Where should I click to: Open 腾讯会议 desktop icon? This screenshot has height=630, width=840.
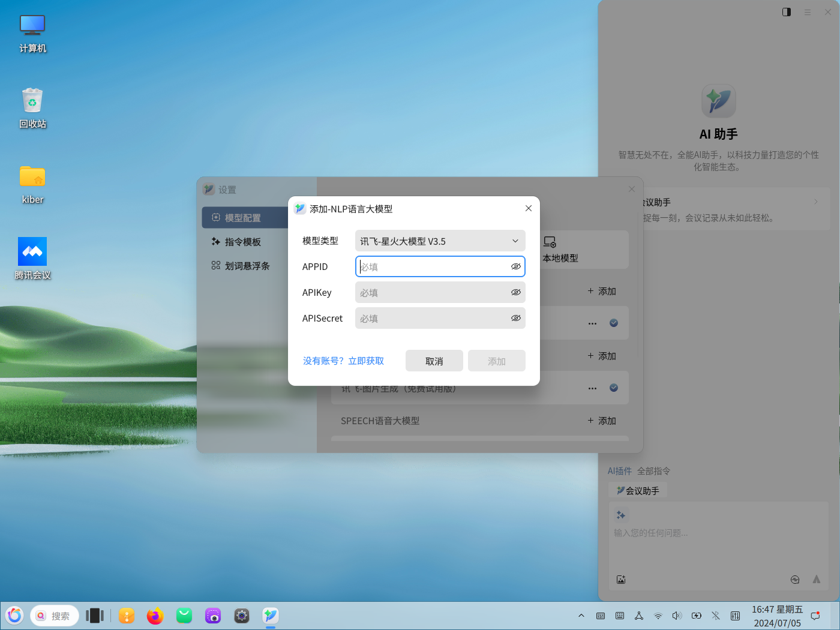click(x=32, y=259)
